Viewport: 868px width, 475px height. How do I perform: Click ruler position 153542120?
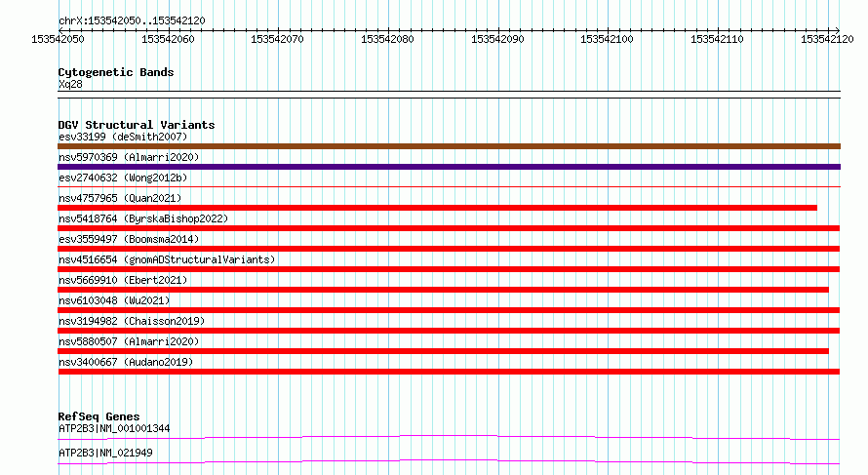coord(827,39)
